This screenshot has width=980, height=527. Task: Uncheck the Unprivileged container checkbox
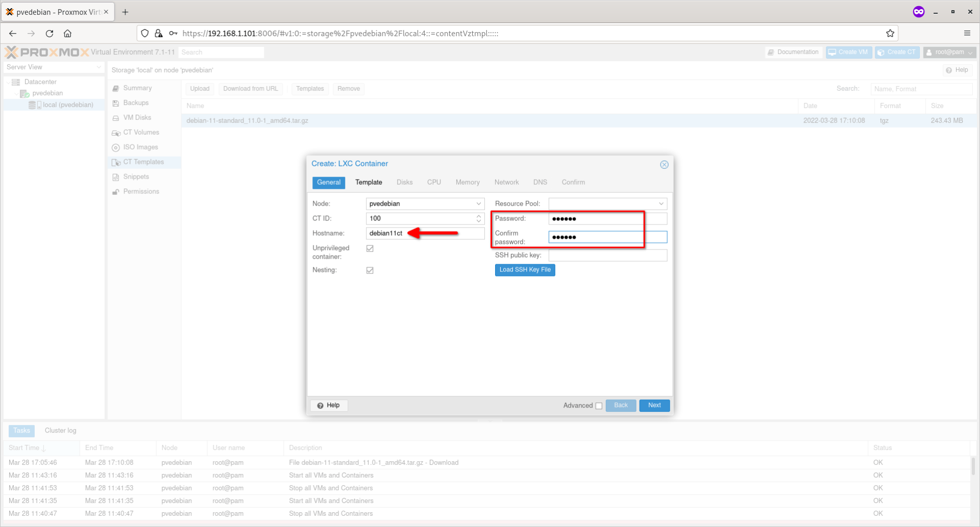click(x=370, y=248)
